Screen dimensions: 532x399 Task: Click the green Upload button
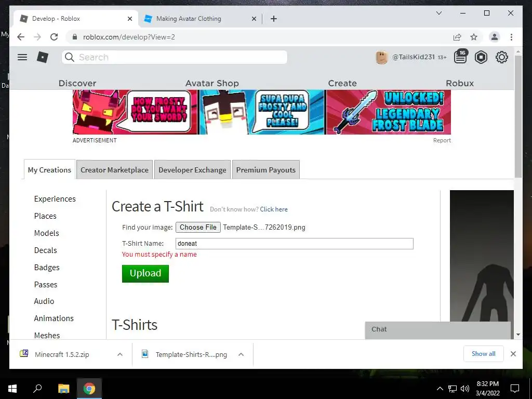145,273
